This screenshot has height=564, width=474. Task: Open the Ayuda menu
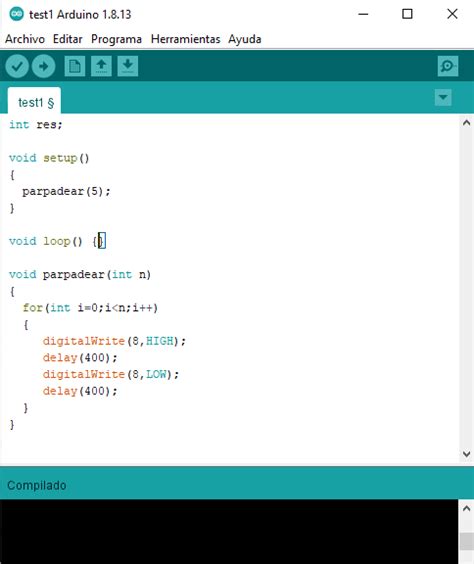(x=245, y=39)
